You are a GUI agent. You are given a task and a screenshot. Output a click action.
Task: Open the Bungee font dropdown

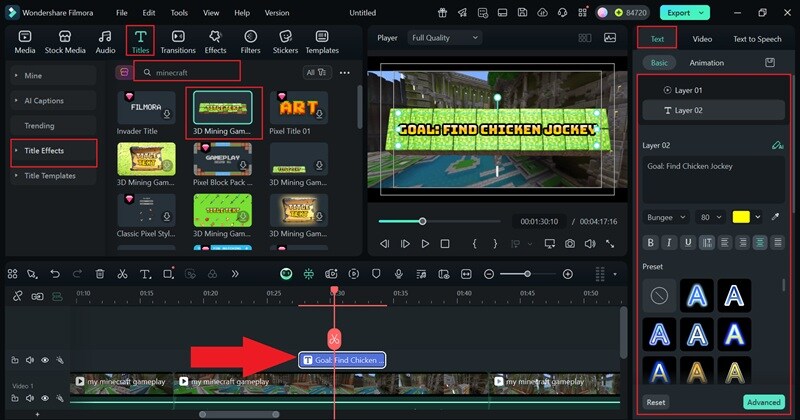(666, 217)
